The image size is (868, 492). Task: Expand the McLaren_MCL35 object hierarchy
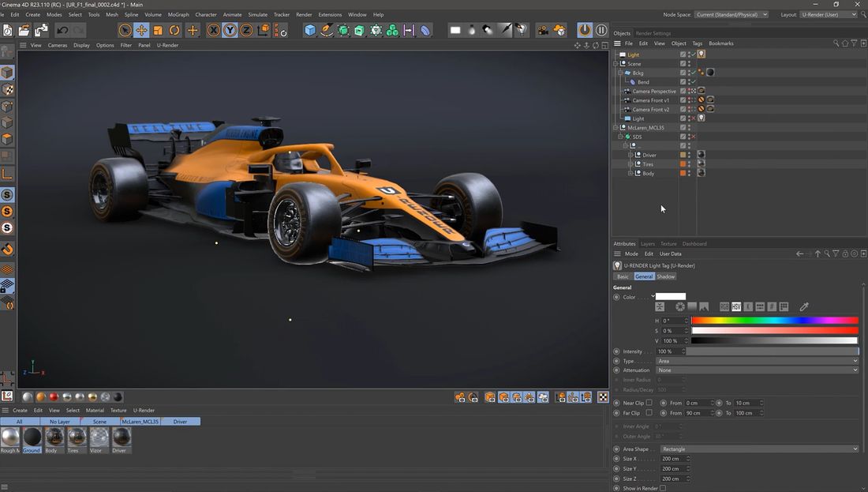point(615,127)
